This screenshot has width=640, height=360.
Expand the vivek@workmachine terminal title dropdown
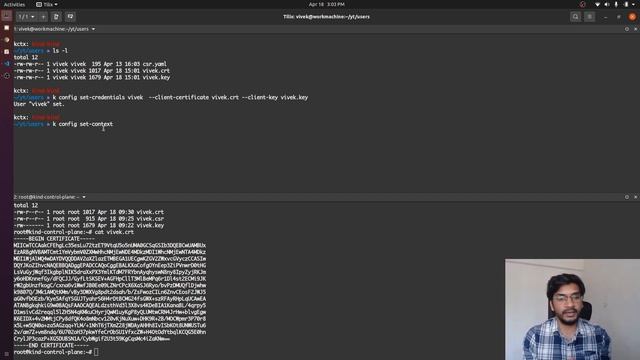coord(93,29)
